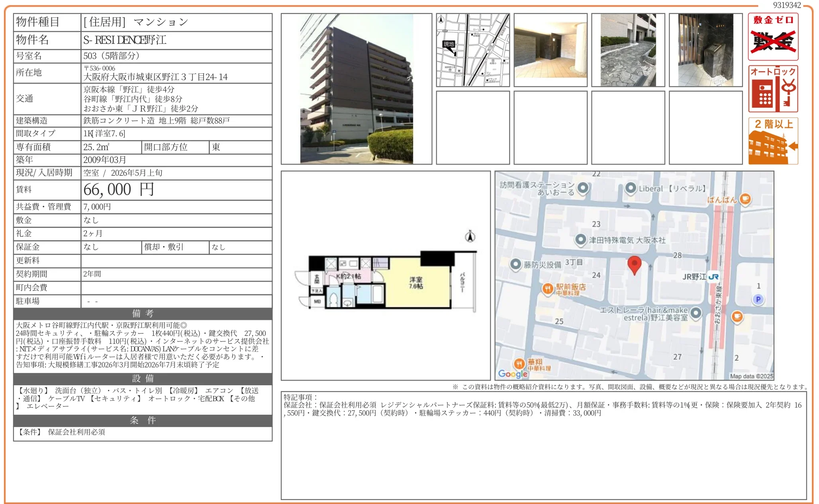Click the 藤防災設備 marker on the map

(x=515, y=264)
